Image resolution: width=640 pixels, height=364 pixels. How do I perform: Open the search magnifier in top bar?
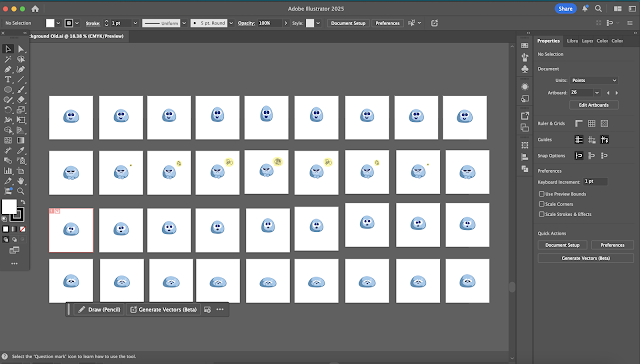tap(598, 9)
